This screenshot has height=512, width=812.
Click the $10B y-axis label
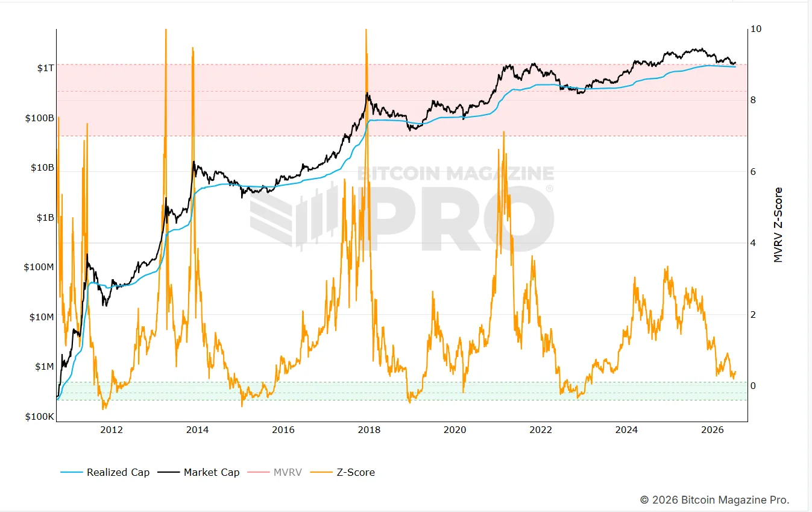pos(42,168)
